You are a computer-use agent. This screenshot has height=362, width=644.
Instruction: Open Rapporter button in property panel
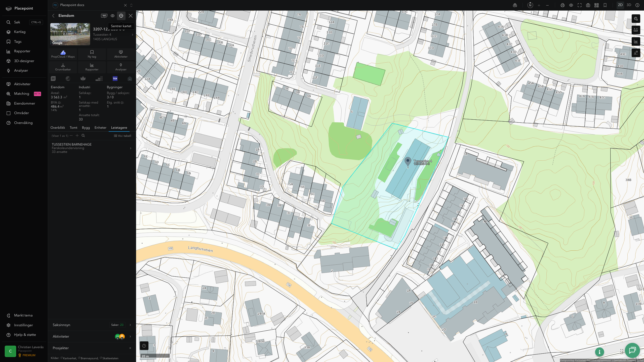92,67
